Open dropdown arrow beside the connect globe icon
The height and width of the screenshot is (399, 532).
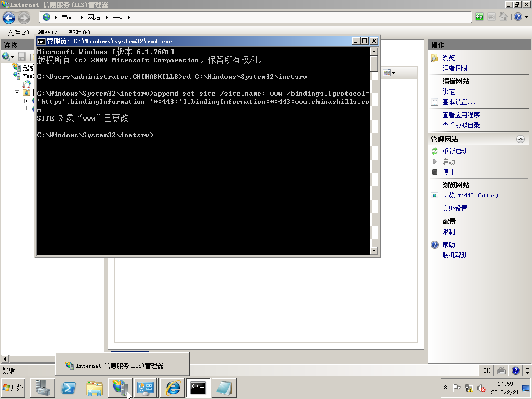click(13, 57)
